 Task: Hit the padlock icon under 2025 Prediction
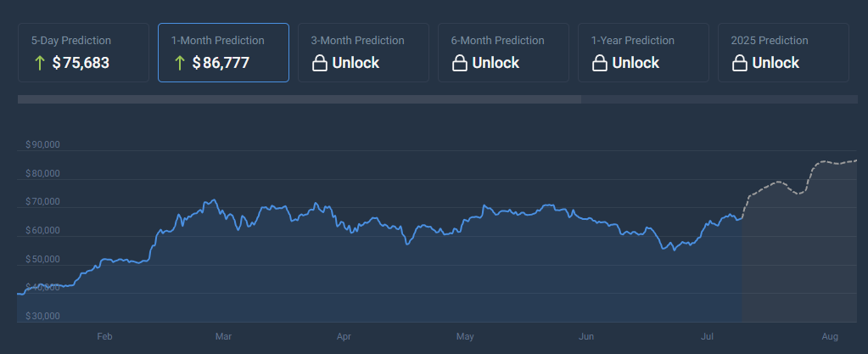739,63
